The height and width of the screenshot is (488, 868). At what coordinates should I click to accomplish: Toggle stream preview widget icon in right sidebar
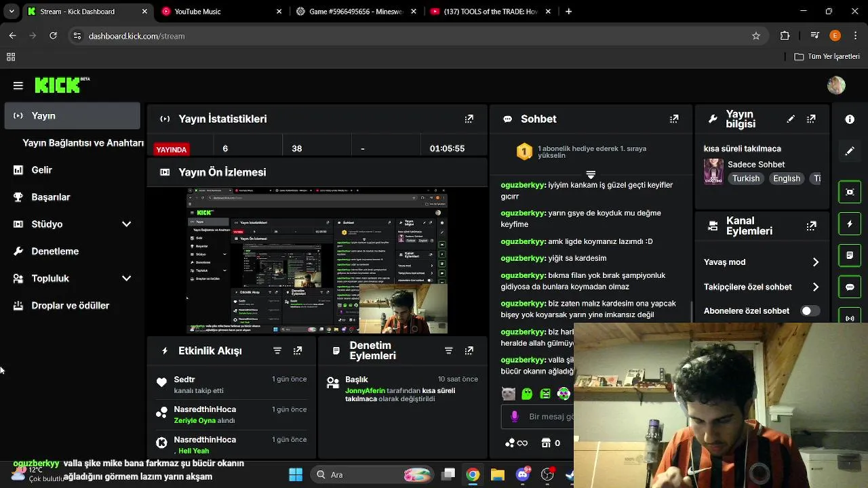click(x=850, y=192)
